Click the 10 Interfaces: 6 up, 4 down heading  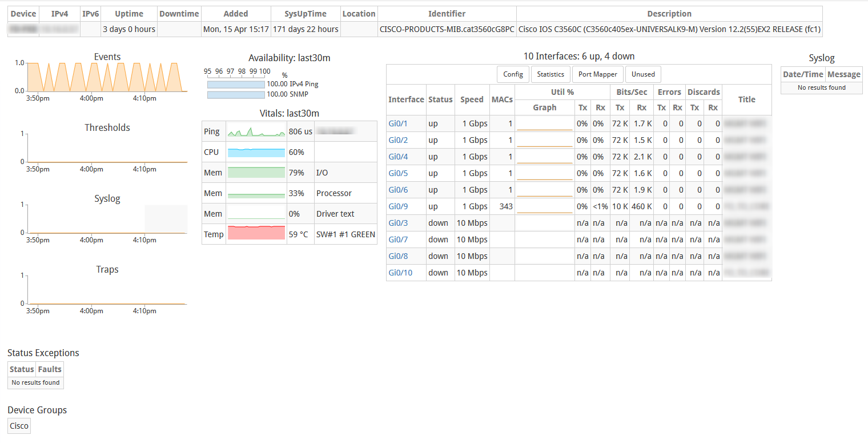[579, 56]
